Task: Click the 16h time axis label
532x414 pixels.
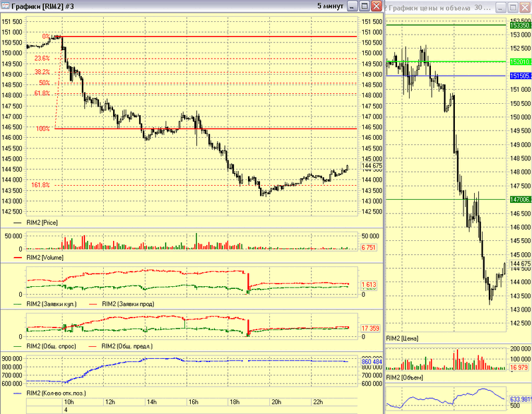Action: (194, 402)
